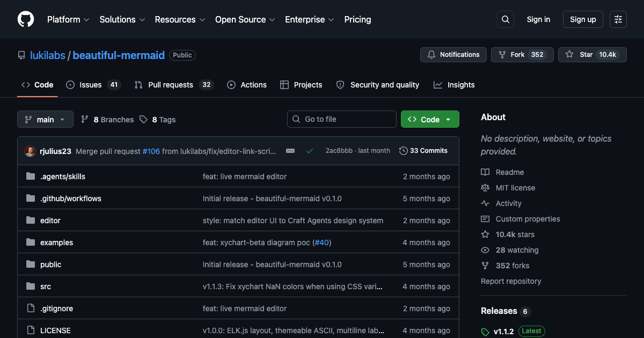
Task: Expand commit message ellipsis button
Action: point(290,151)
